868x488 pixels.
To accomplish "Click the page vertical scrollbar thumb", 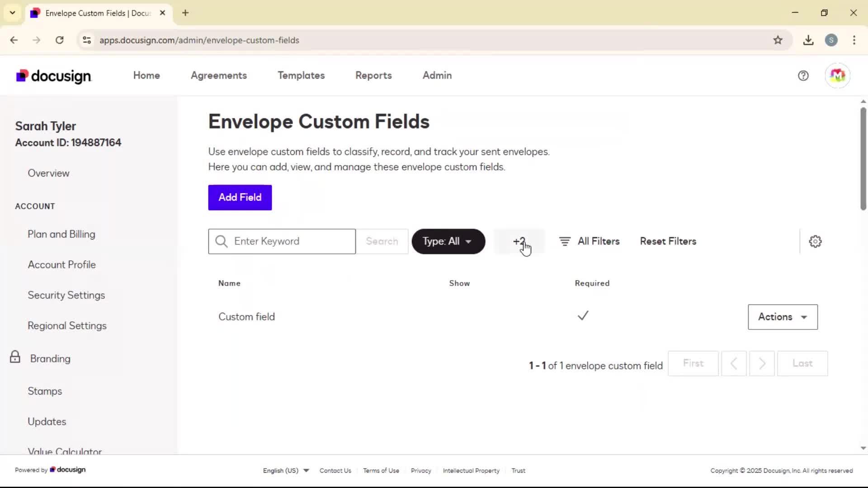I will pos(863,158).
